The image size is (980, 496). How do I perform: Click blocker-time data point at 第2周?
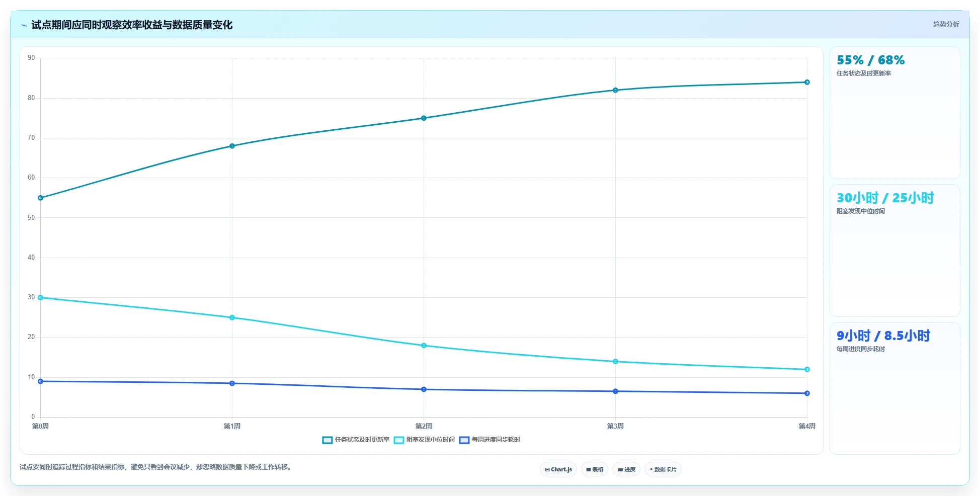click(x=424, y=346)
